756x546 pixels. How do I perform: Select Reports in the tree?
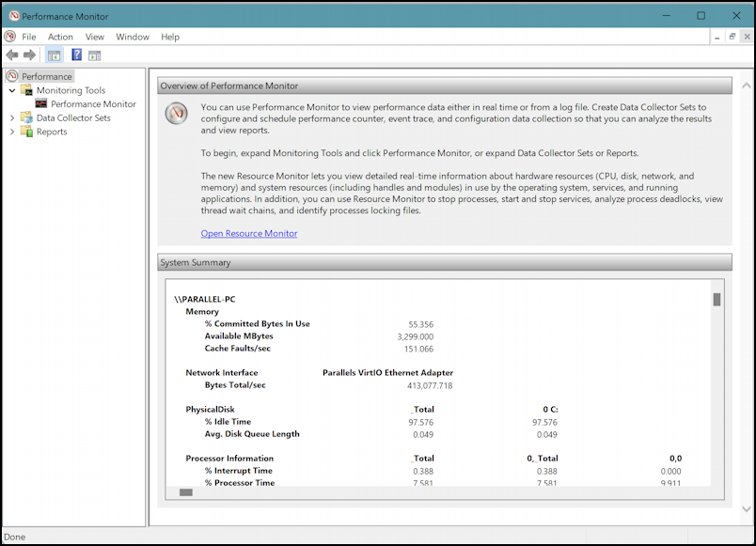coord(52,132)
